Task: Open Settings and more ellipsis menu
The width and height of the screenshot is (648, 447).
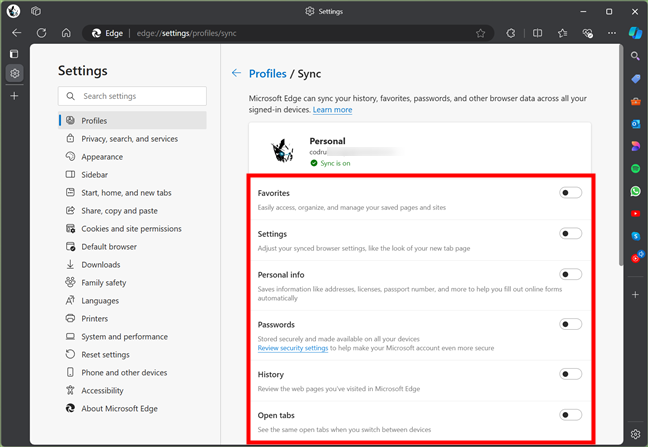Action: click(612, 33)
